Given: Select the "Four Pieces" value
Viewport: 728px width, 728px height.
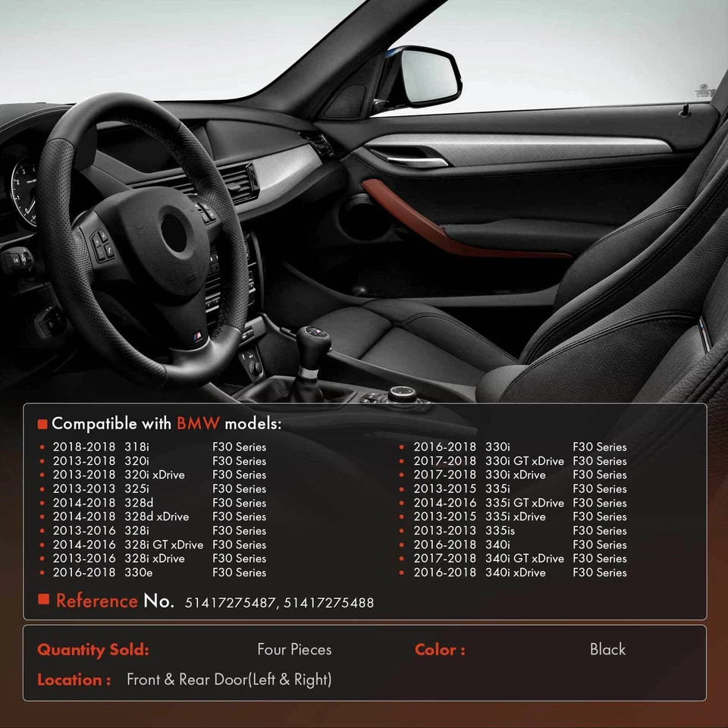Looking at the screenshot, I should (294, 649).
